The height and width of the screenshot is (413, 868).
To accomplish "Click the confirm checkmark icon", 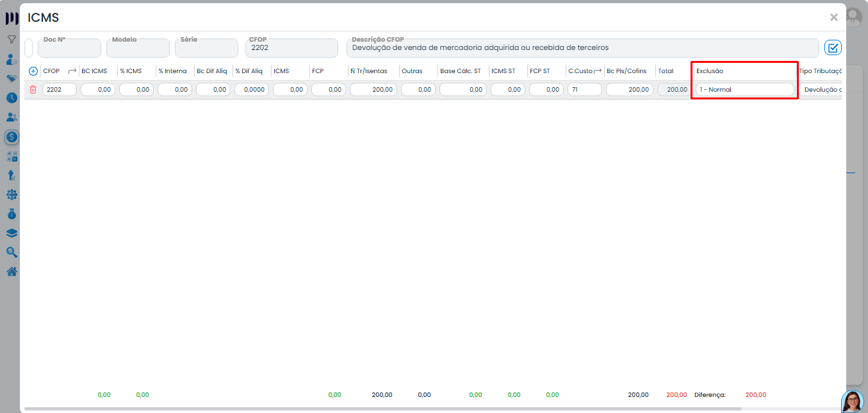I will click(x=833, y=48).
